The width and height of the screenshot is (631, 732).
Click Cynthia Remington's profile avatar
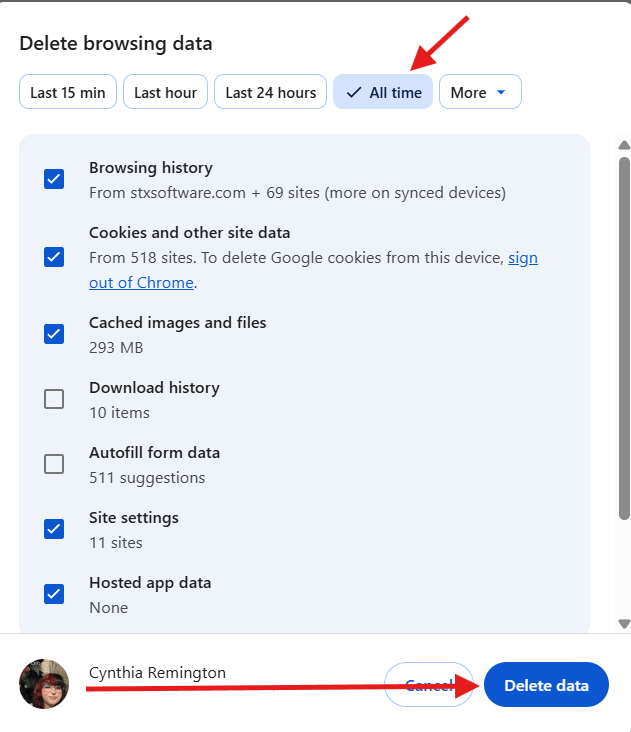click(x=44, y=684)
